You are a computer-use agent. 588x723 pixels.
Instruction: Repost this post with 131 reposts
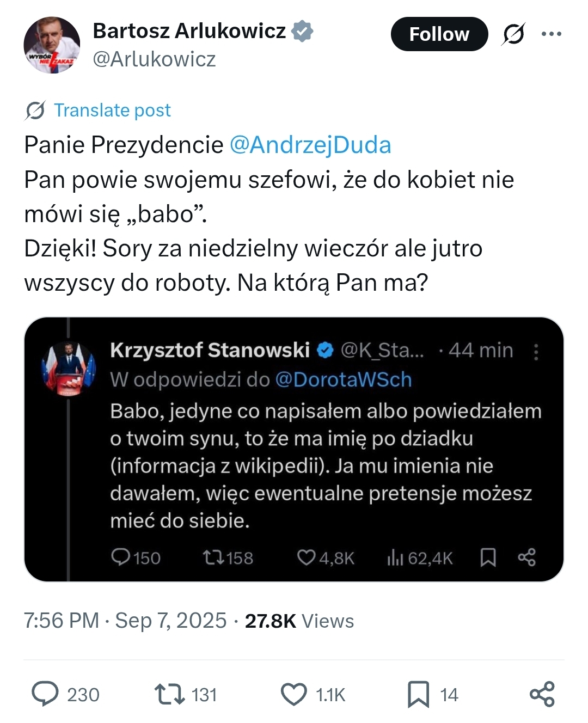point(169,694)
